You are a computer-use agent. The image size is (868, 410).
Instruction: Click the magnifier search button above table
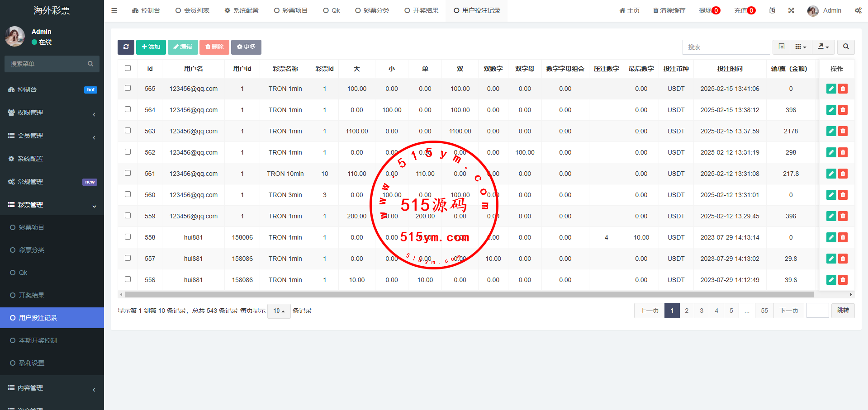(x=846, y=47)
